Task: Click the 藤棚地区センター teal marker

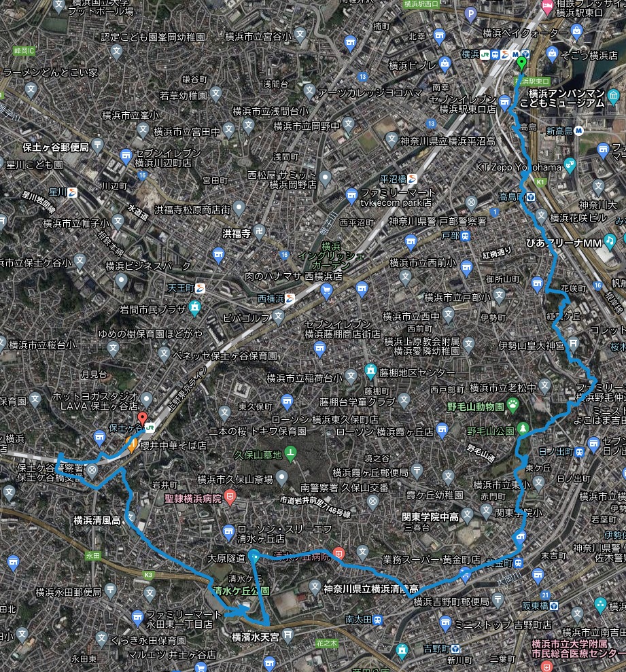Action: (370, 370)
